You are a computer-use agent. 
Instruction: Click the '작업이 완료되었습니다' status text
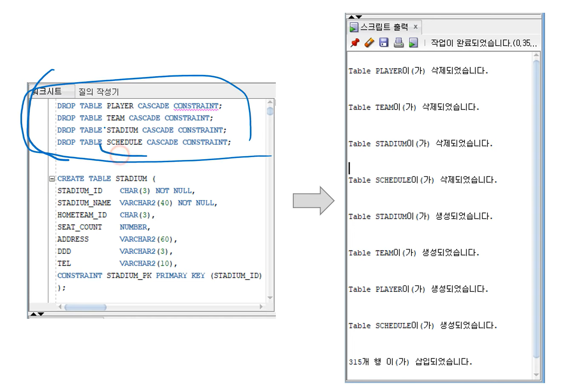[x=484, y=43]
